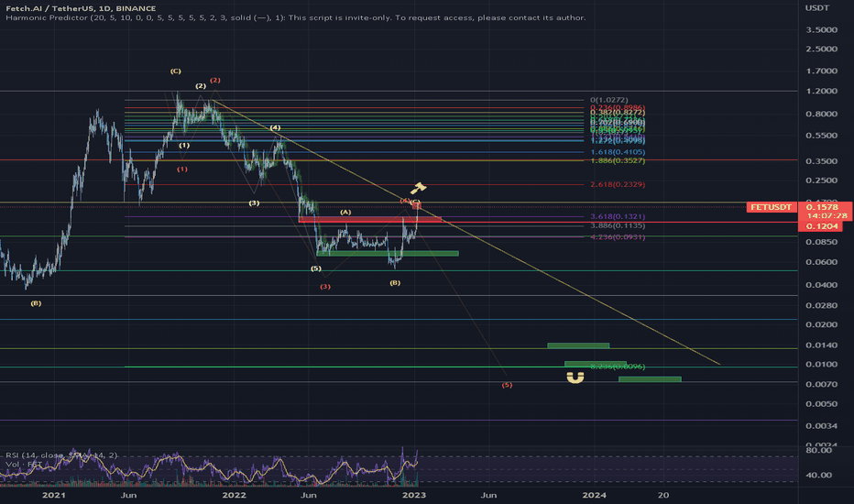Click the red (5) wave label at bottom

coord(507,385)
